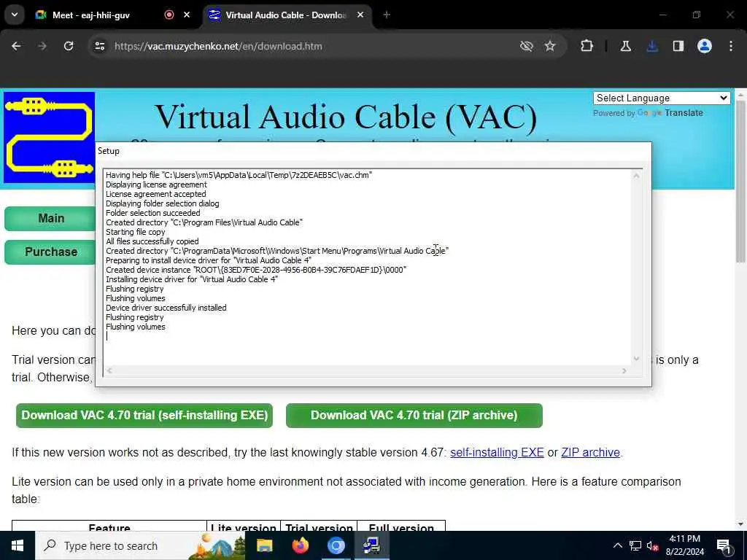Reload the page with the refresh icon
Viewport: 747px width, 560px height.
(x=69, y=46)
